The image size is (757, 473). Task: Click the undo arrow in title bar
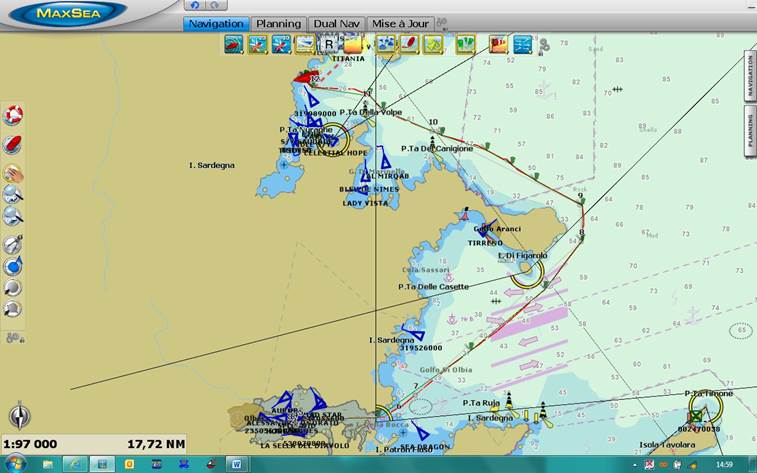[x=195, y=6]
